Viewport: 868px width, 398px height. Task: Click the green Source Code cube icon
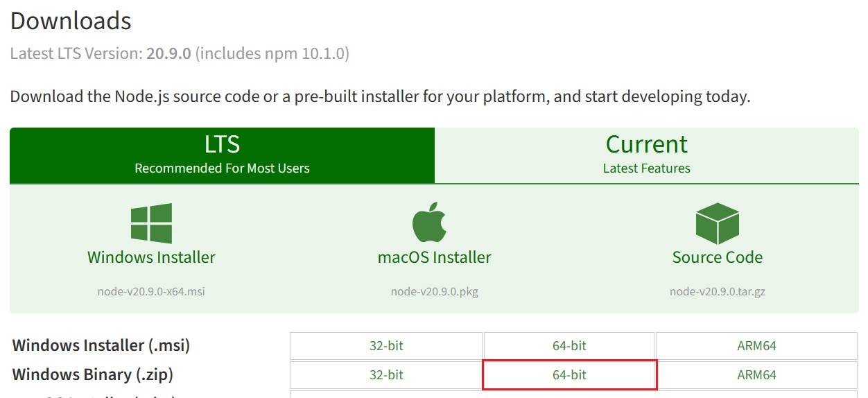pyautogui.click(x=717, y=223)
